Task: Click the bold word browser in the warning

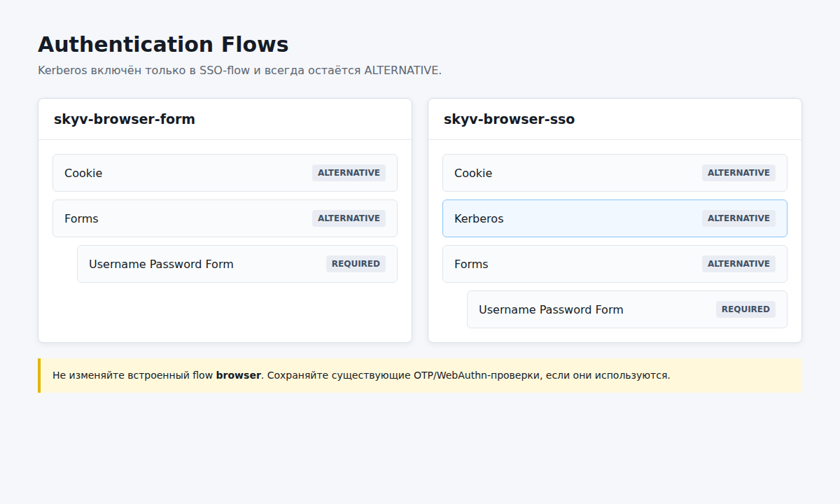Action: pos(238,375)
